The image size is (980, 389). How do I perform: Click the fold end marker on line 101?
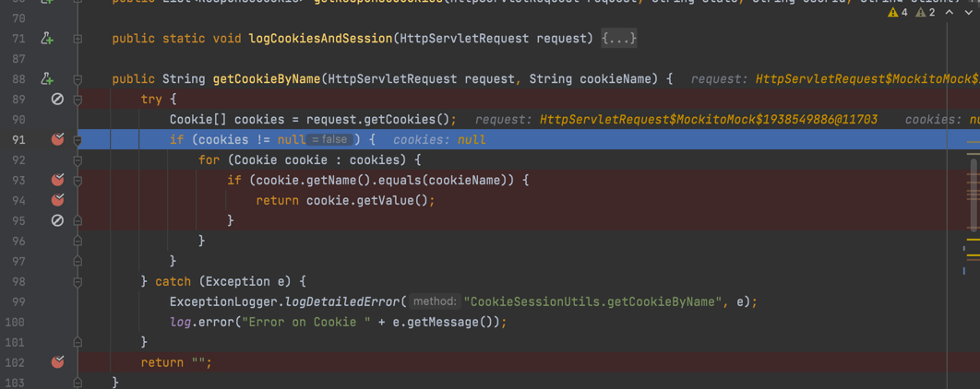click(78, 342)
